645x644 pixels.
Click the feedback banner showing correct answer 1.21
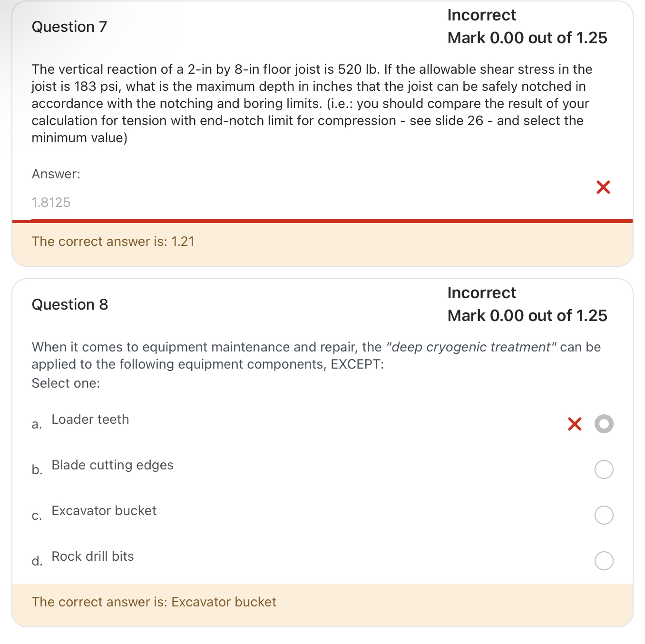[x=113, y=242]
